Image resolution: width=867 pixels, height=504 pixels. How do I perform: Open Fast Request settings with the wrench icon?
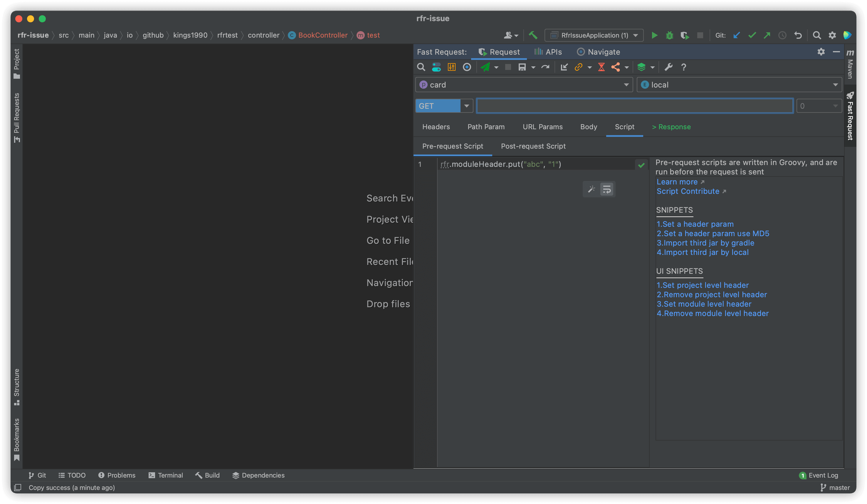[668, 67]
